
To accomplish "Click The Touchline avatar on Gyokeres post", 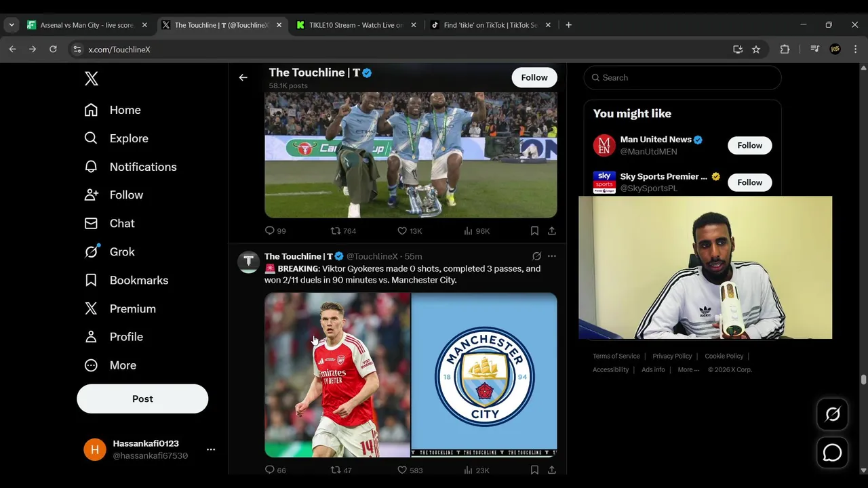I will click(248, 262).
